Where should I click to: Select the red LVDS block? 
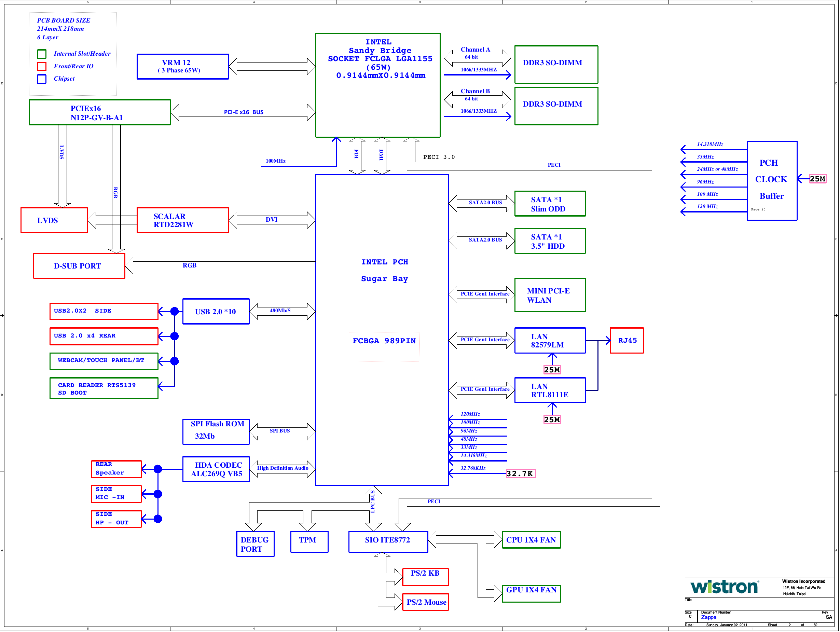[x=54, y=220]
